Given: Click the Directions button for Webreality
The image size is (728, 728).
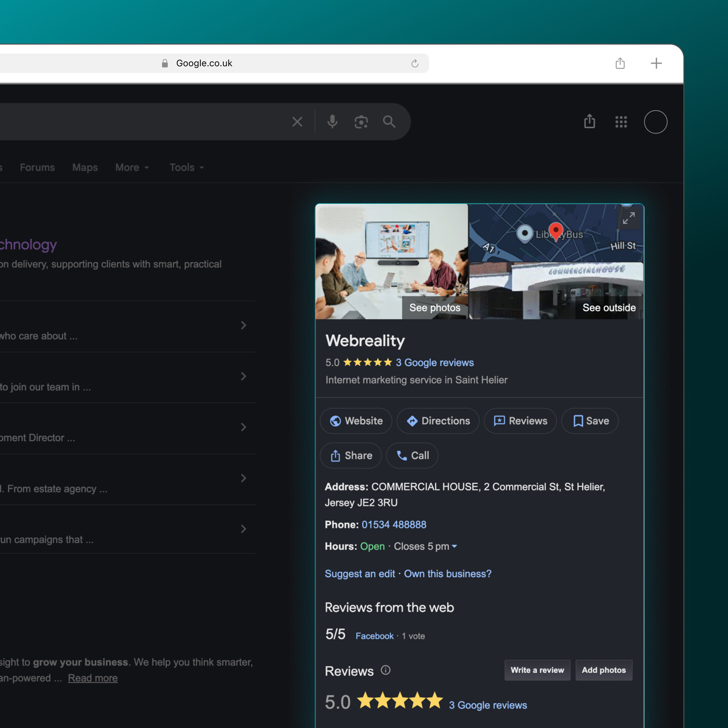Looking at the screenshot, I should (438, 421).
